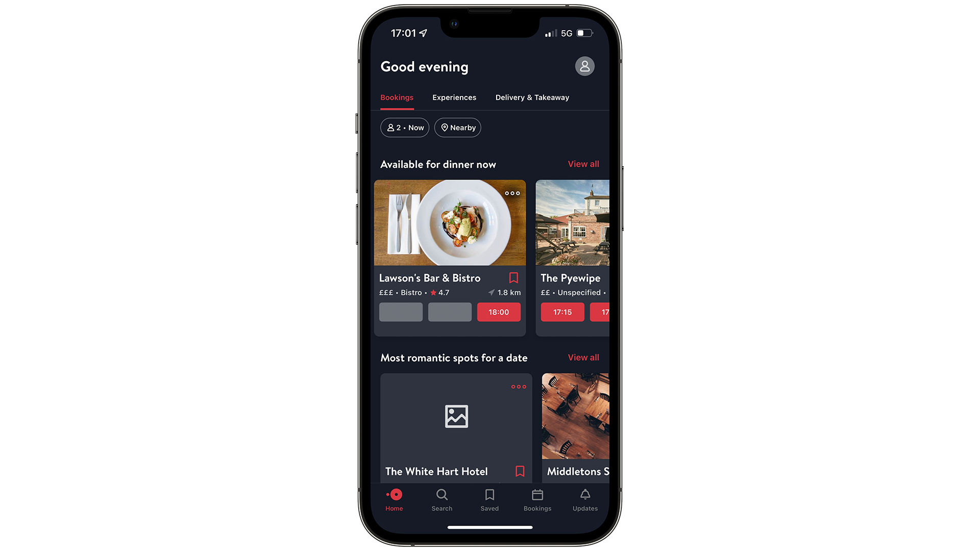The width and height of the screenshot is (980, 551).
Task: Tap the Lawson's Bar & Bistro restaurant card thumbnail
Action: [x=450, y=221]
